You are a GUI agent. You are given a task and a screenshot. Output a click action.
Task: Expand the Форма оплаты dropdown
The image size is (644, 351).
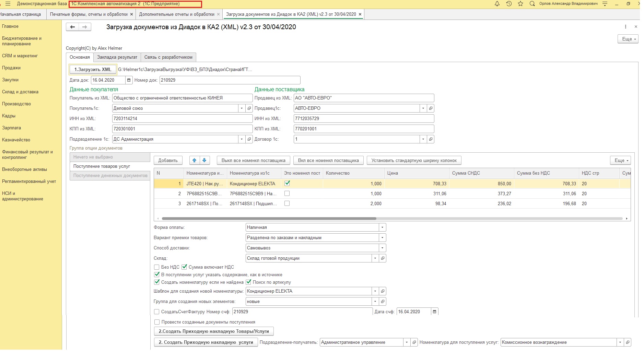coord(382,227)
